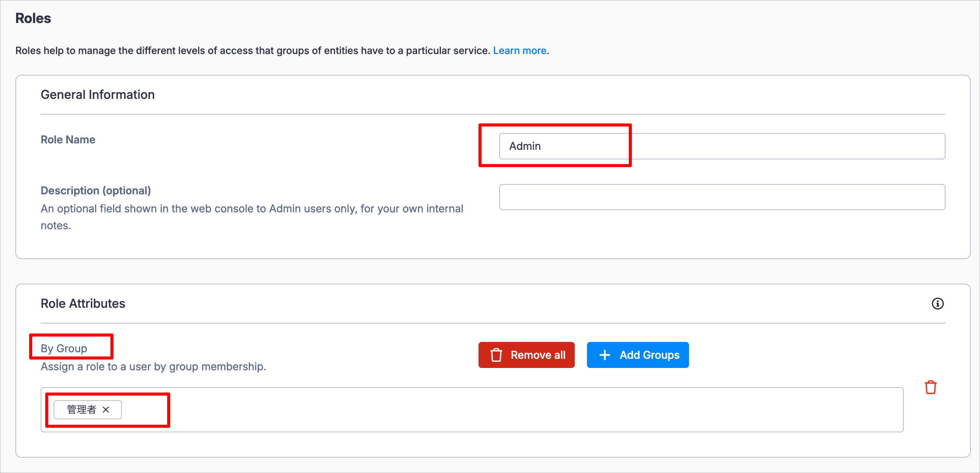Click the Roles page heading
The width and height of the screenshot is (980, 473).
pyautogui.click(x=33, y=18)
